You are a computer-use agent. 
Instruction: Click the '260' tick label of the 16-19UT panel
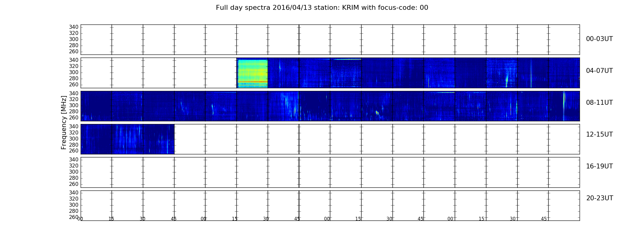(74, 184)
